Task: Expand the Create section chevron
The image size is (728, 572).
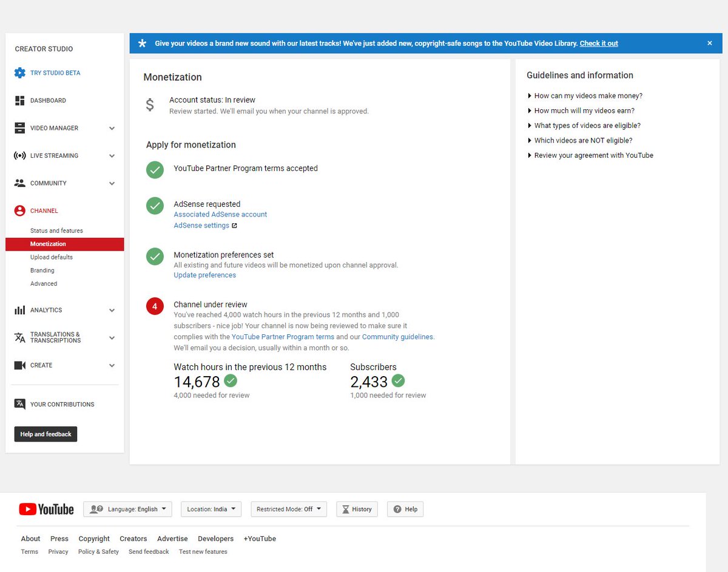Action: (x=112, y=366)
